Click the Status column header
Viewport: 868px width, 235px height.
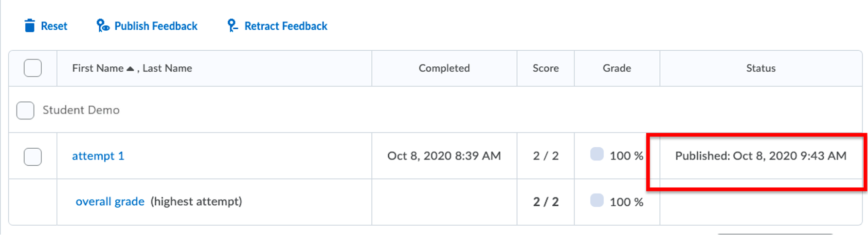(760, 68)
